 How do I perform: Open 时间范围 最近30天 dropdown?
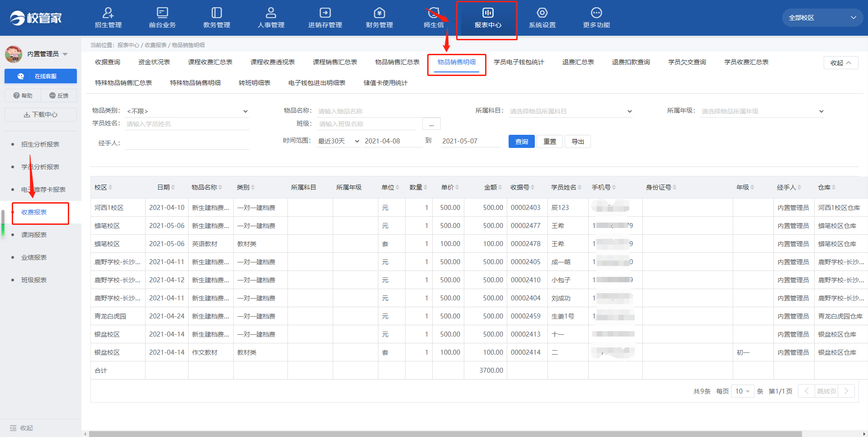pos(338,141)
